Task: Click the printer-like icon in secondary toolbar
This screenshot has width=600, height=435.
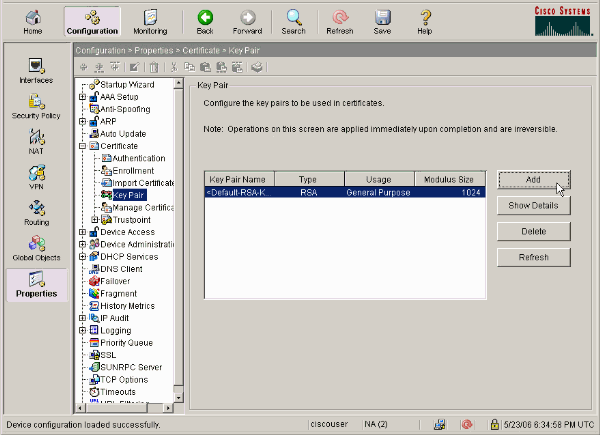Action: click(257, 67)
